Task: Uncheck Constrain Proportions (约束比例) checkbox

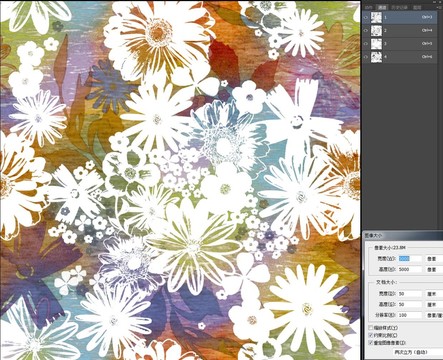Action: pyautogui.click(x=371, y=335)
